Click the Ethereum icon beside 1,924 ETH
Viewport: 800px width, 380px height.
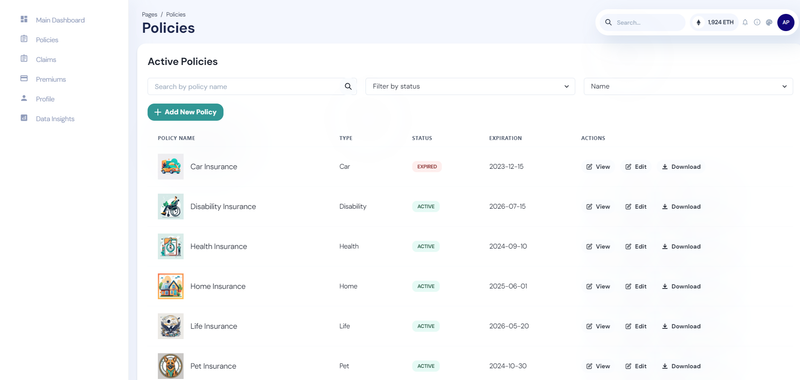pyautogui.click(x=699, y=22)
